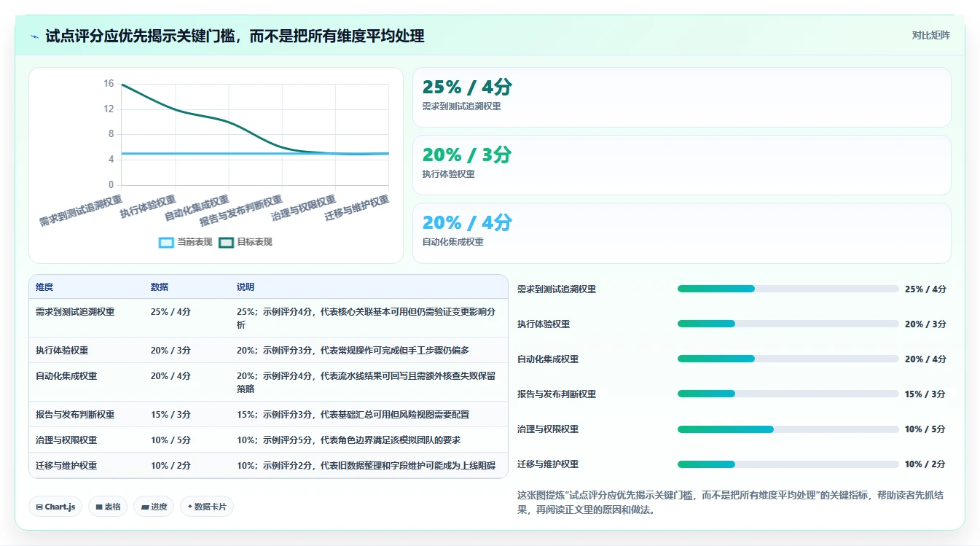Click the 数据卡片 tag
The width and height of the screenshot is (980, 546).
[x=207, y=507]
